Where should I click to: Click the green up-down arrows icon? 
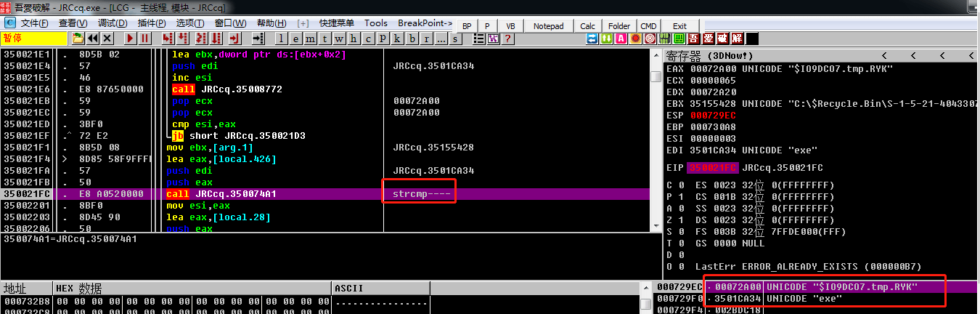click(x=606, y=38)
